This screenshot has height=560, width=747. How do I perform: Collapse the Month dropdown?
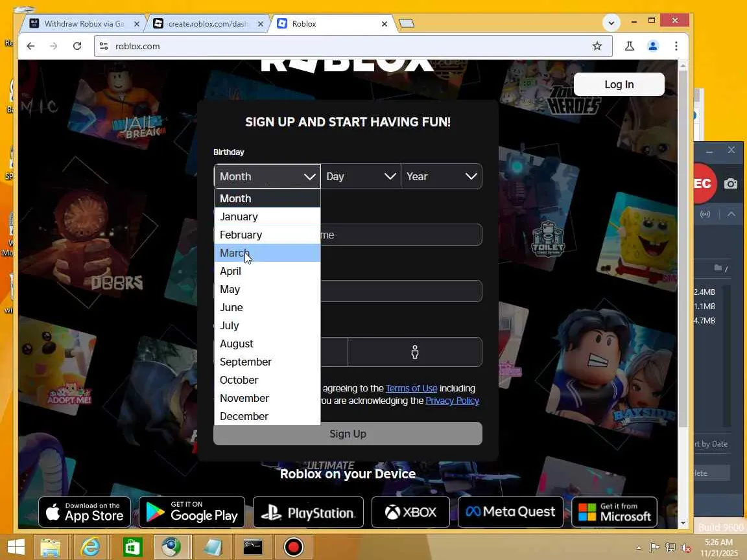point(267,177)
